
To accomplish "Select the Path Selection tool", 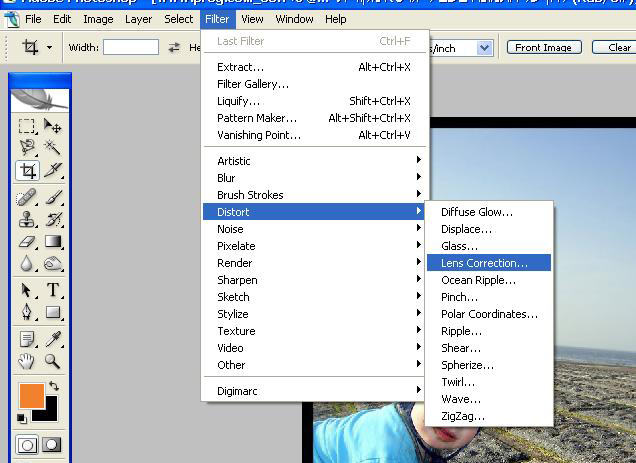I will point(27,290).
